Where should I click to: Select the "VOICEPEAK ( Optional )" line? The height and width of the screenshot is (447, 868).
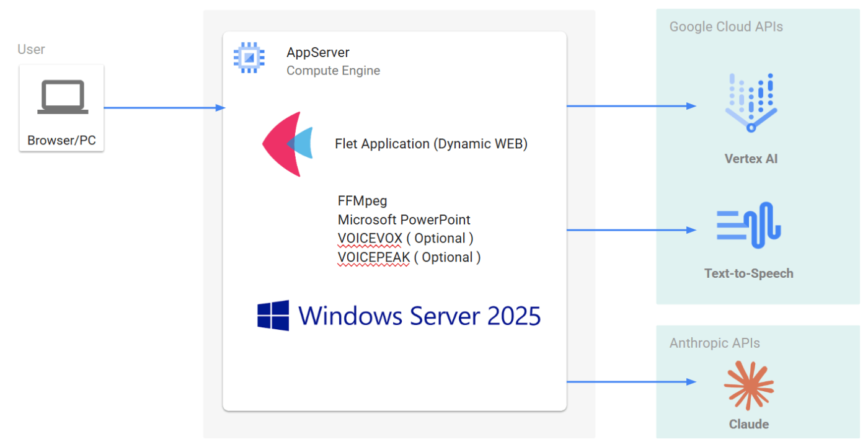coord(409,257)
